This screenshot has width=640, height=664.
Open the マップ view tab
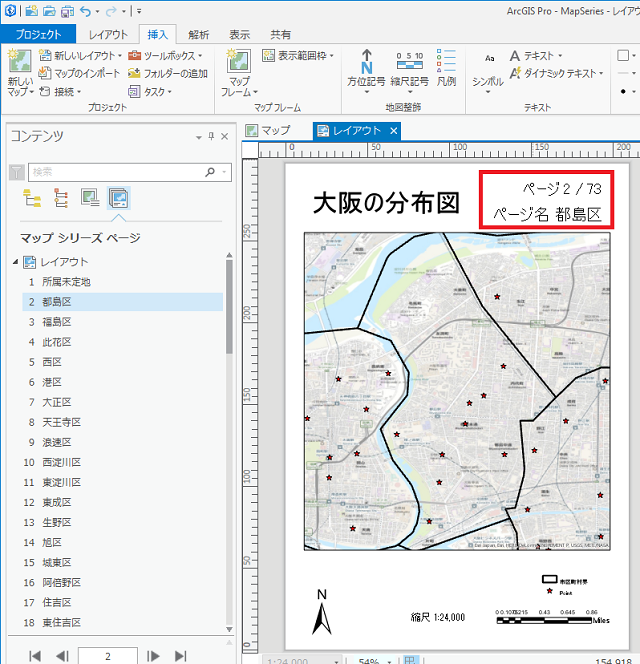tap(269, 130)
